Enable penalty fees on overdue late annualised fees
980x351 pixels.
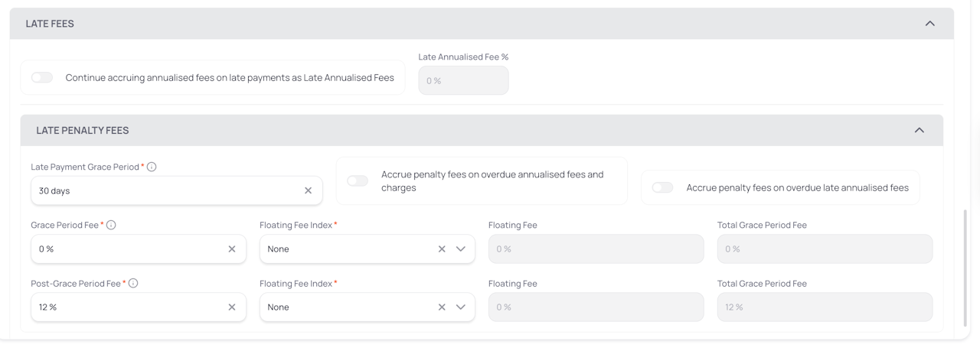[x=662, y=187]
